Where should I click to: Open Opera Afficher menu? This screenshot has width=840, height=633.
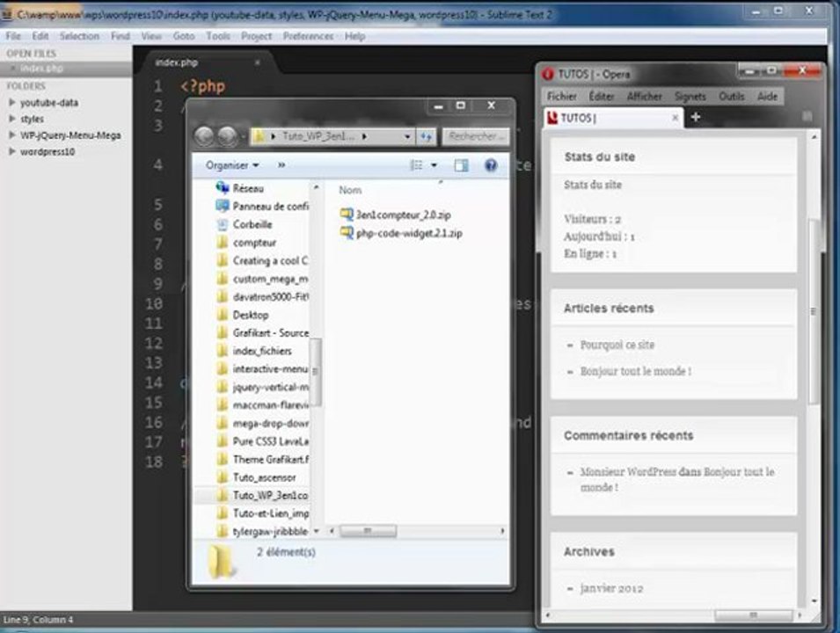tap(645, 97)
